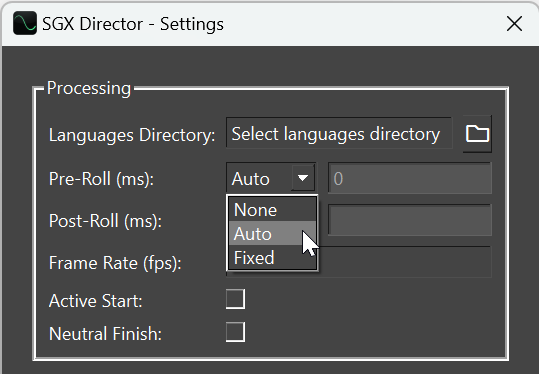The width and height of the screenshot is (539, 374).
Task: Pick the Fixed option from the list
Action: [x=272, y=257]
